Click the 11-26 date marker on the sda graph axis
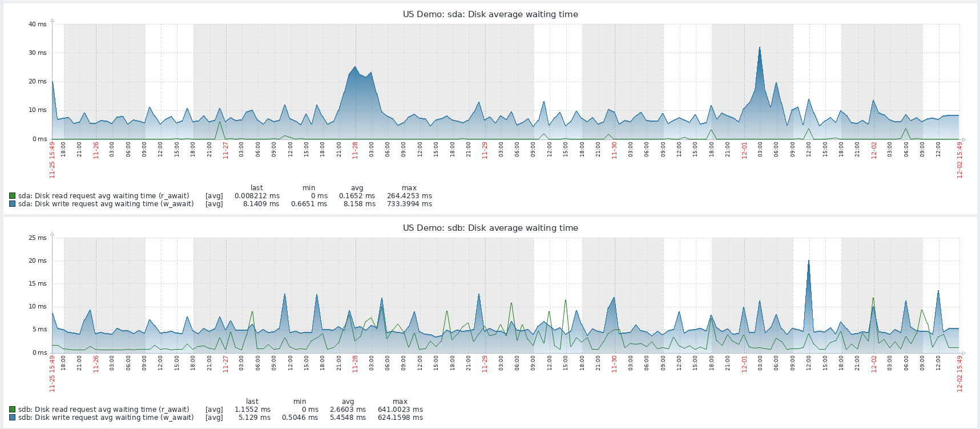Screen dimensions: 980x429 pyautogui.click(x=96, y=150)
